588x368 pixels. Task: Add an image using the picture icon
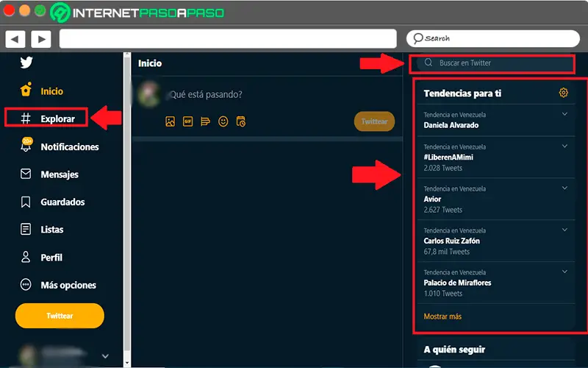click(171, 121)
